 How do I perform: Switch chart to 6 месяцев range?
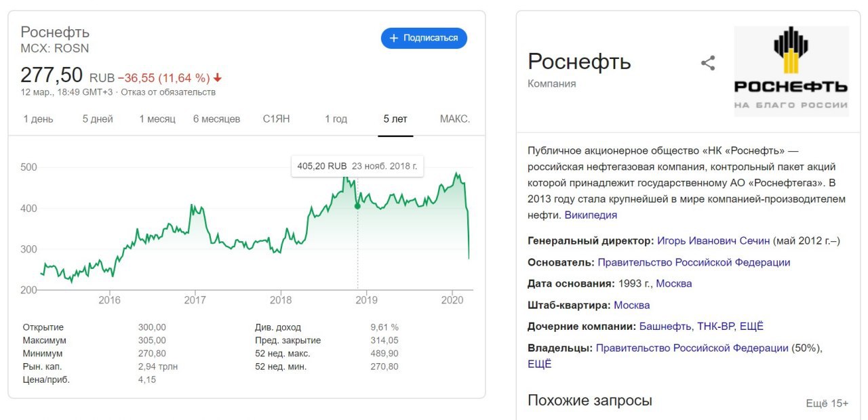pyautogui.click(x=216, y=119)
